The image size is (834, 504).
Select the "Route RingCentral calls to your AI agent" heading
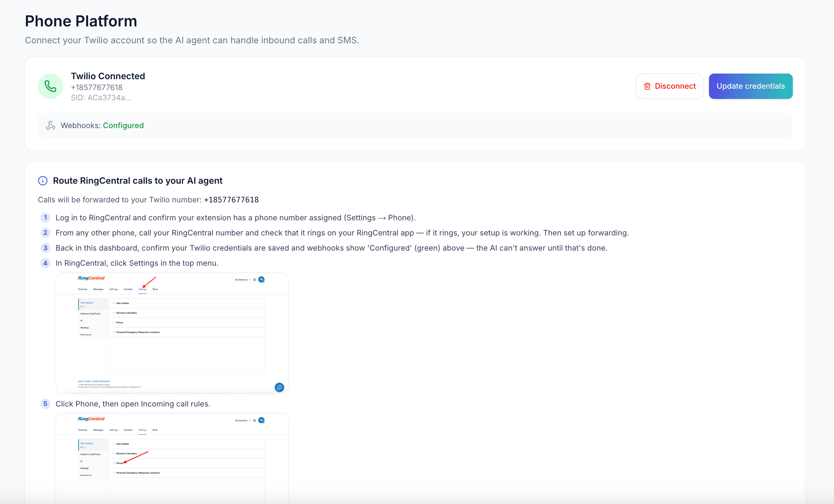pos(138,181)
